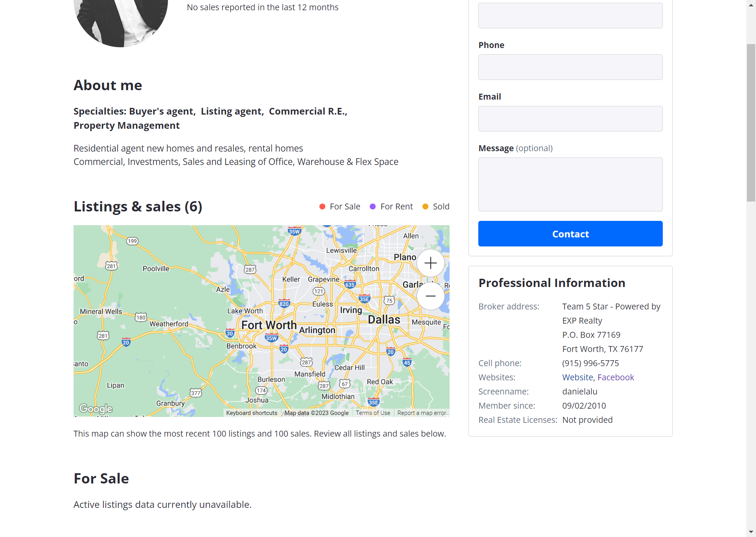Click Plano label on the map
The width and height of the screenshot is (756, 537).
pos(405,257)
